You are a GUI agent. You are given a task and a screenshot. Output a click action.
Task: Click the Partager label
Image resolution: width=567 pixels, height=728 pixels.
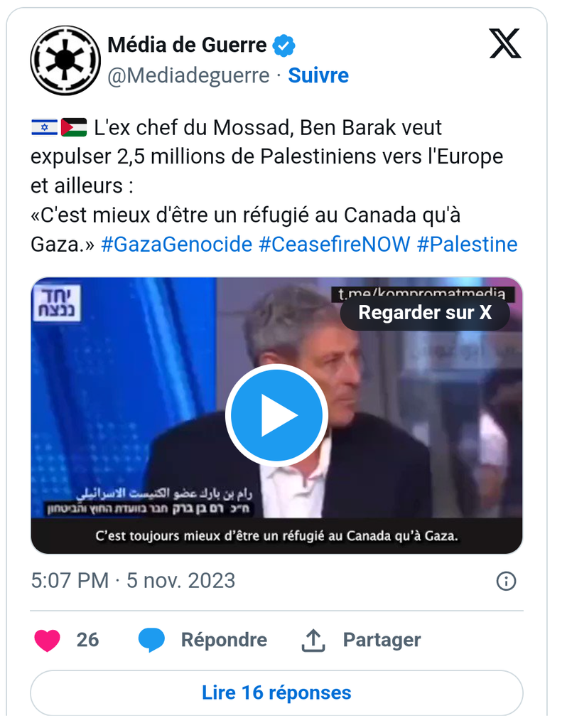click(x=382, y=640)
